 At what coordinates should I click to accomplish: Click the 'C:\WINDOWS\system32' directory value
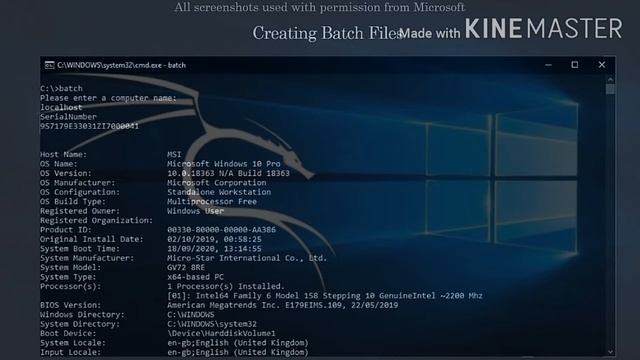click(x=212, y=324)
